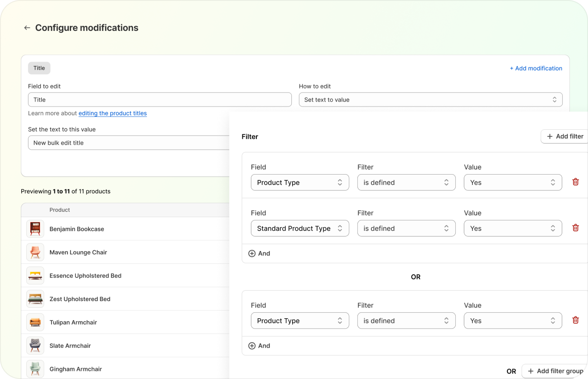588x379 pixels.
Task: Click the Add filter group button
Action: (555, 371)
